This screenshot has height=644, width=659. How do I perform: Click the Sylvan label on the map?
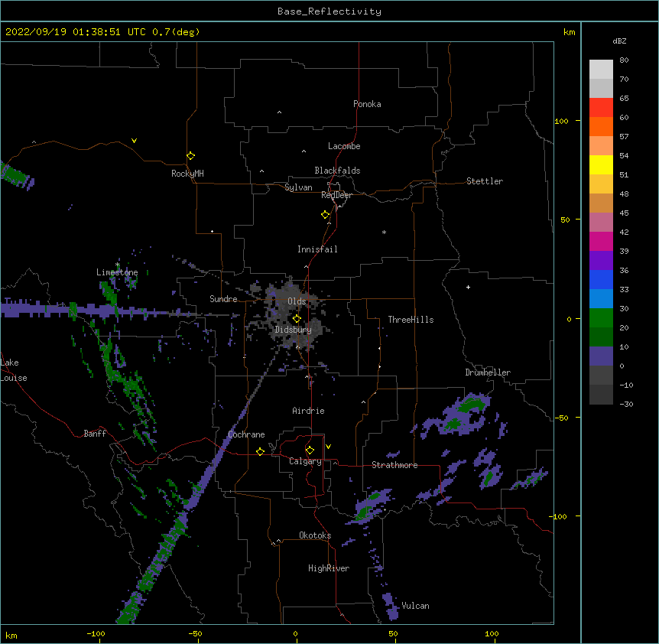pyautogui.click(x=298, y=187)
